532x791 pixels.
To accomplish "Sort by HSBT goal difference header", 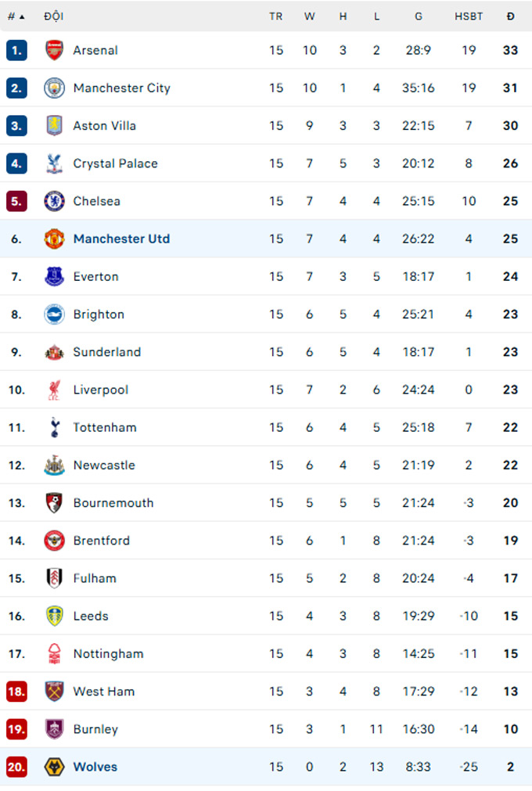I will (469, 16).
